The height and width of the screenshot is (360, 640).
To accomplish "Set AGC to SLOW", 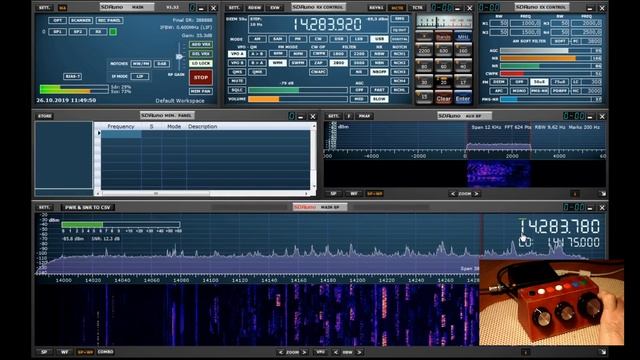I will tap(379, 99).
